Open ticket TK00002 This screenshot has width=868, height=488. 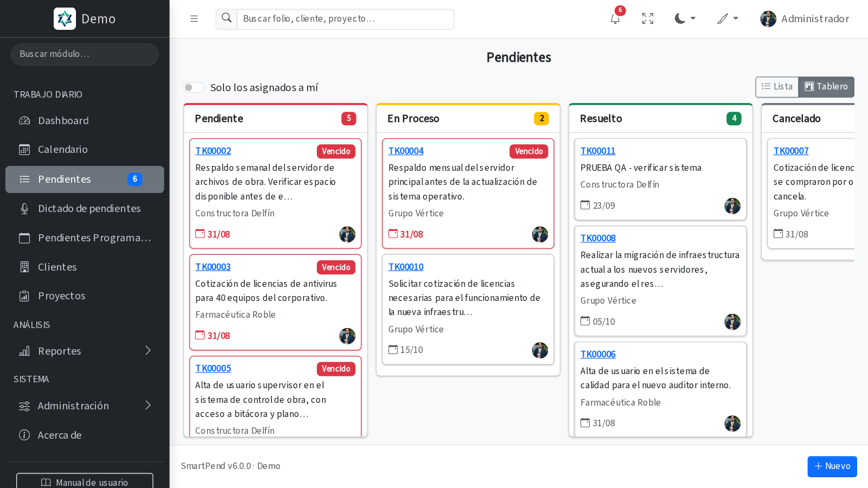tap(213, 151)
